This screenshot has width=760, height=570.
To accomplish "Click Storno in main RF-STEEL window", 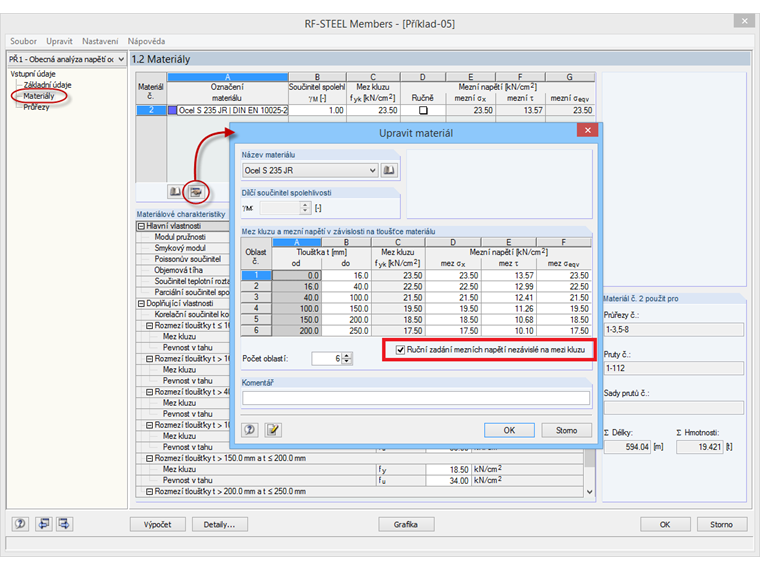I will (721, 524).
